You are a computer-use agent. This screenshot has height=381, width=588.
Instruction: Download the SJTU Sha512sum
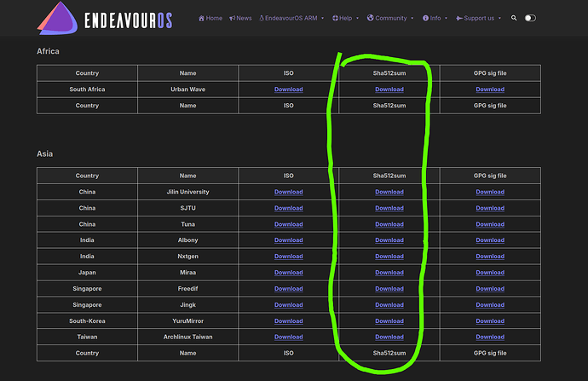[389, 208]
